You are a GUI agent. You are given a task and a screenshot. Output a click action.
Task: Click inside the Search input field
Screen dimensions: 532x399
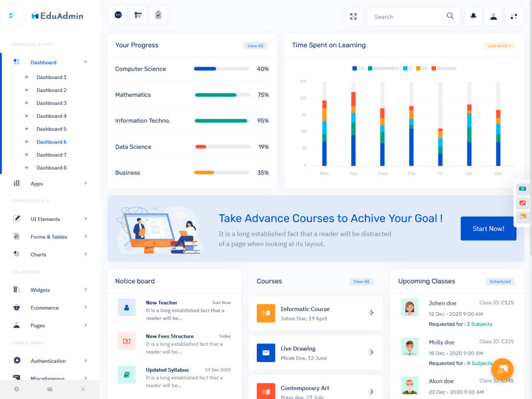(405, 16)
